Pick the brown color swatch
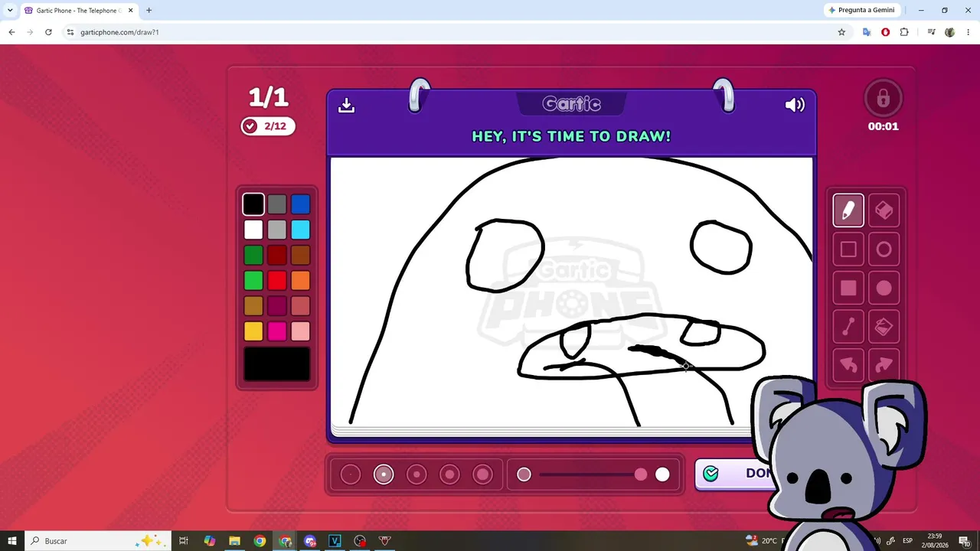 point(300,255)
